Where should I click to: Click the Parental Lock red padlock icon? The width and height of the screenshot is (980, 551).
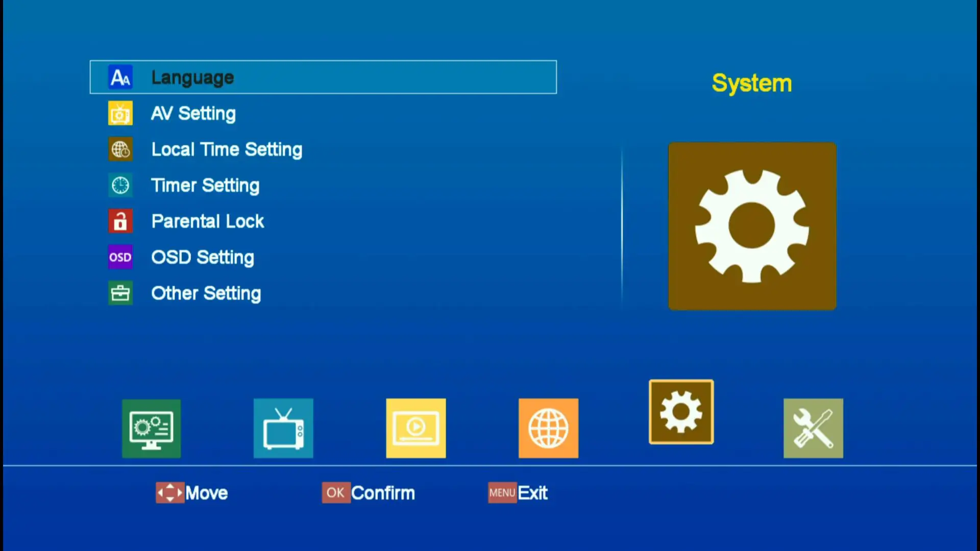click(120, 221)
